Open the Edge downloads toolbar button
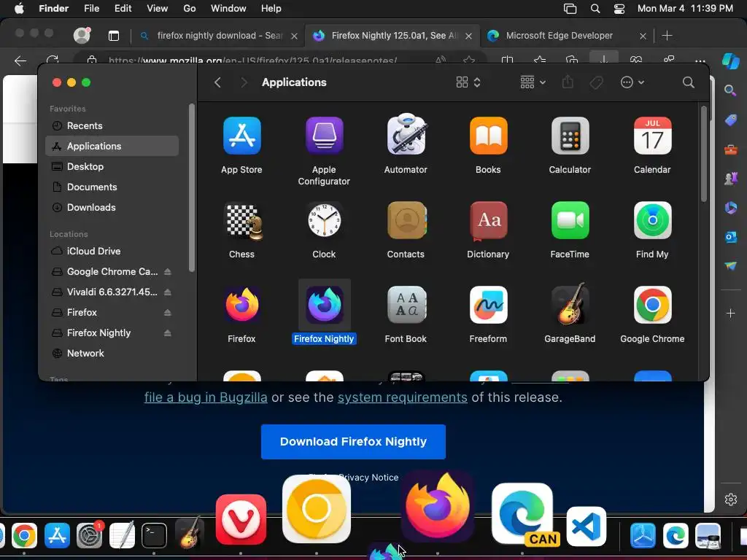This screenshot has height=560, width=747. [x=603, y=60]
